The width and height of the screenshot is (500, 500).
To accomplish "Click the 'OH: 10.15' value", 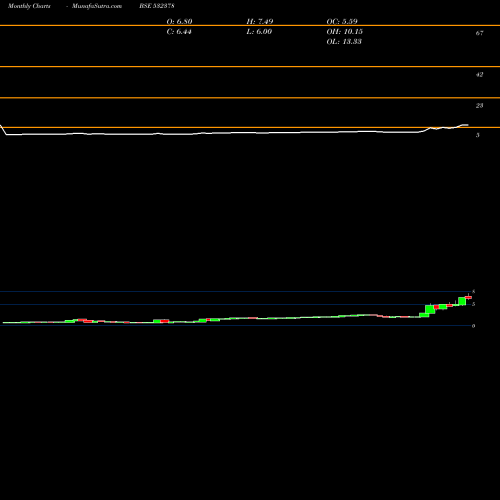I will 344,32.
